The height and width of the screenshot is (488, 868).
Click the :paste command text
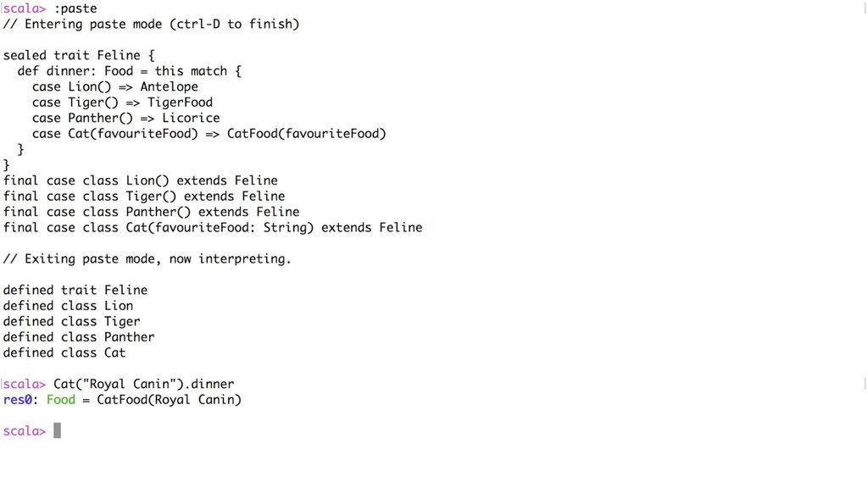[75, 8]
